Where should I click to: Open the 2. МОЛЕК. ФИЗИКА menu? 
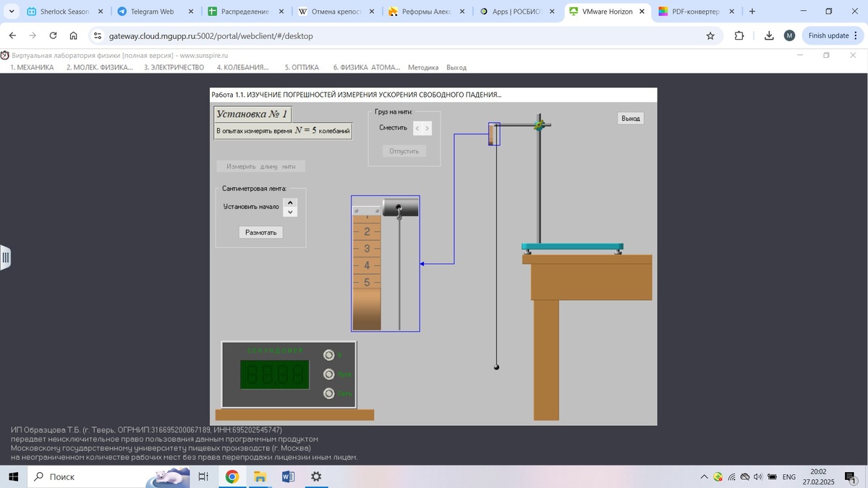point(100,67)
